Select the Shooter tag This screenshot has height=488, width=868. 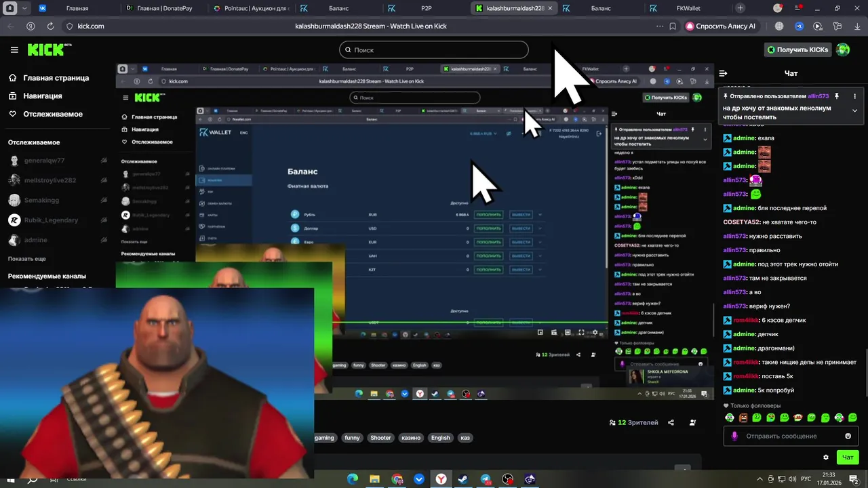[380, 438]
